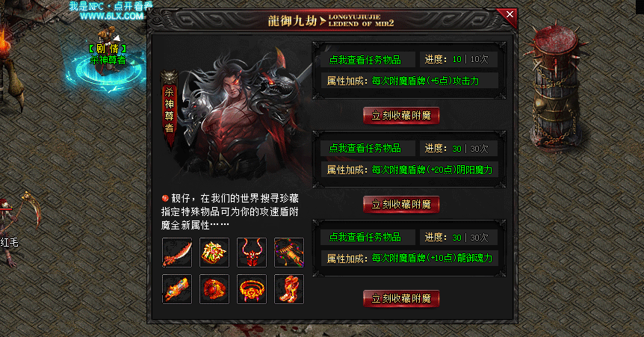Image resolution: width=644 pixels, height=337 pixels.
Task: Select the red gift box item icon
Action: [x=214, y=253]
